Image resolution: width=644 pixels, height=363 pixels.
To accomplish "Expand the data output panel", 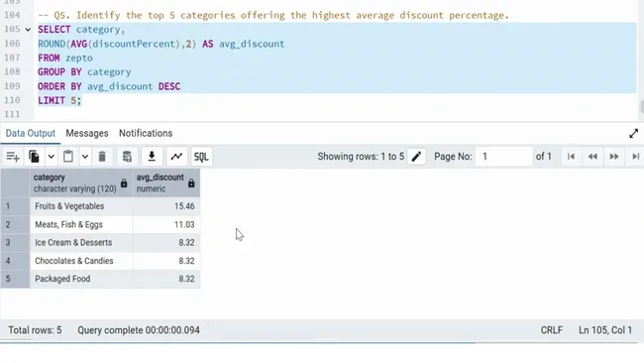I will [634, 134].
